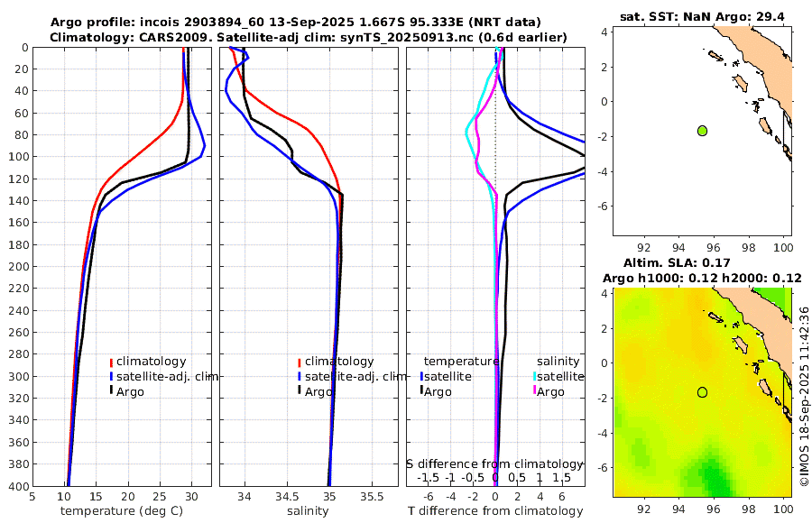Click the 'salinity' x-axis label
Viewport: 812px width, 523px height.
[308, 511]
